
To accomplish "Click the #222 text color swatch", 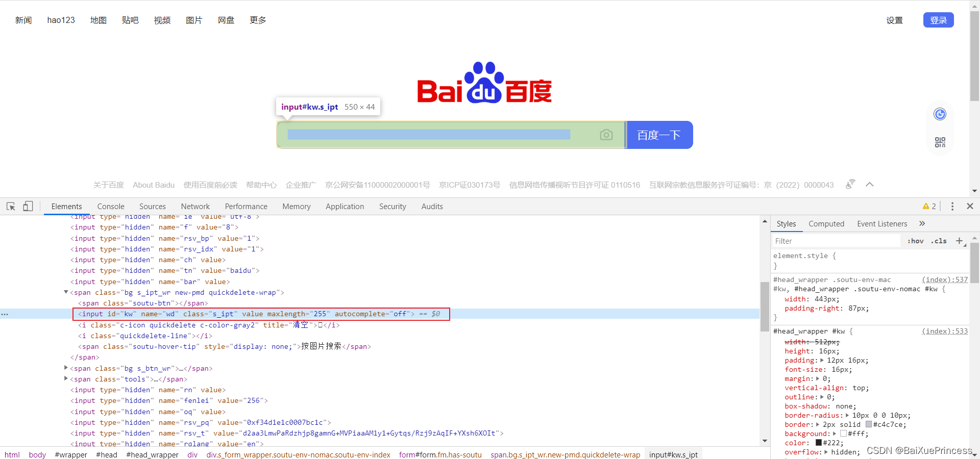I will tap(818, 443).
